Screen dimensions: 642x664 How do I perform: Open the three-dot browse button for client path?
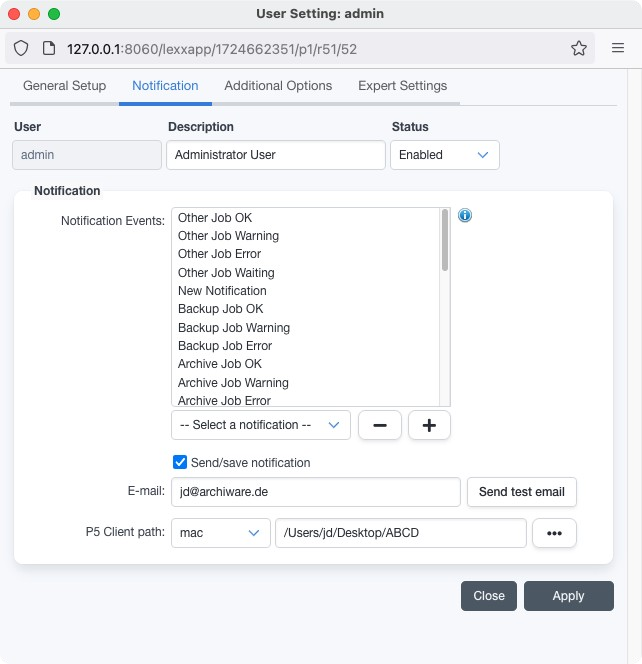(554, 533)
